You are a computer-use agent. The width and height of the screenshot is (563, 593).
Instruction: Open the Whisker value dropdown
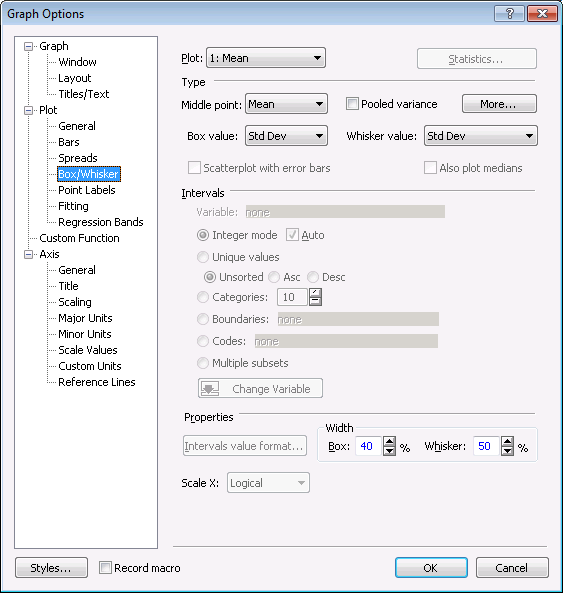click(481, 136)
